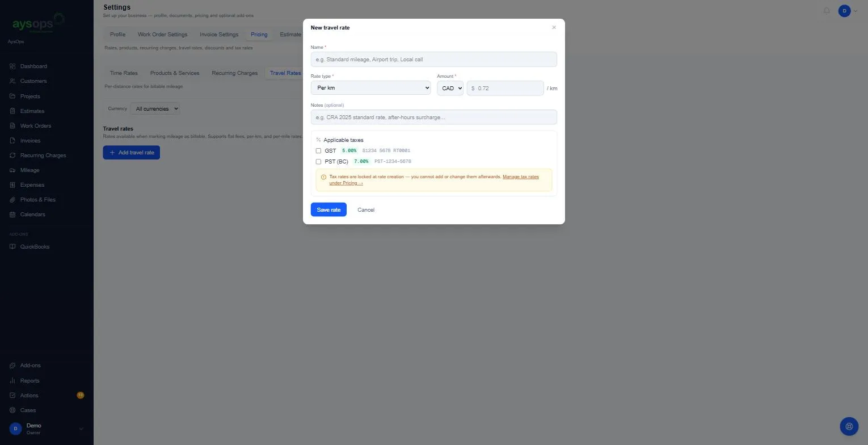Open Projects folder icon
Image resolution: width=868 pixels, height=445 pixels.
coord(12,96)
